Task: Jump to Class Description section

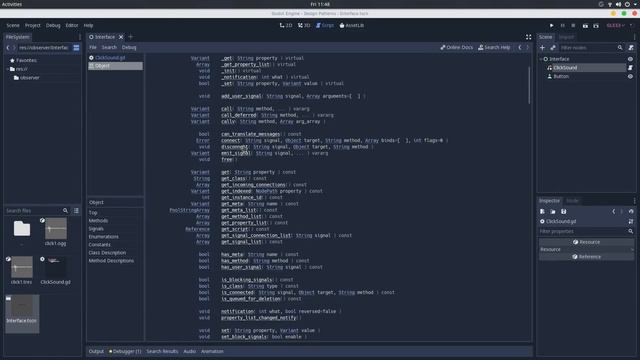Action: click(107, 253)
